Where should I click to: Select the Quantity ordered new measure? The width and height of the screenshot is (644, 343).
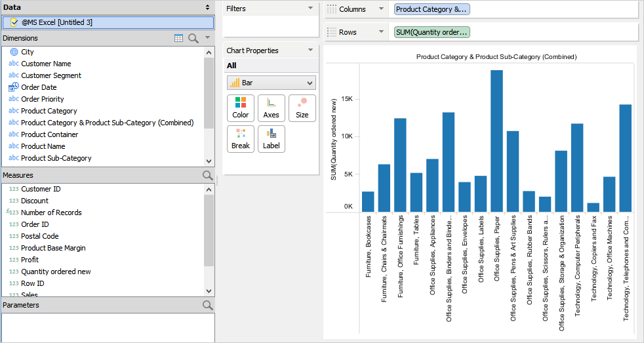(x=56, y=272)
